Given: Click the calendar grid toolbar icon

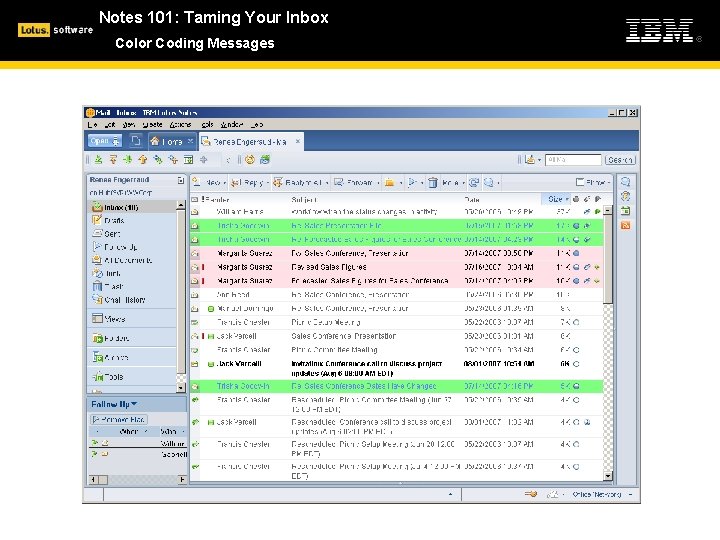Looking at the screenshot, I should click(188, 159).
